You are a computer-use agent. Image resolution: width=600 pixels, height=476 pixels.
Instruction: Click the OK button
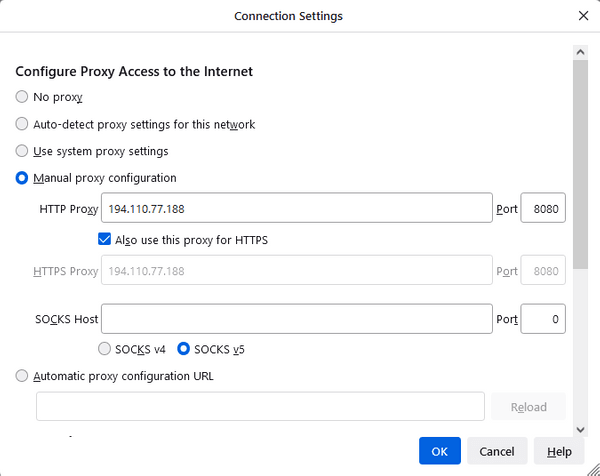click(440, 451)
